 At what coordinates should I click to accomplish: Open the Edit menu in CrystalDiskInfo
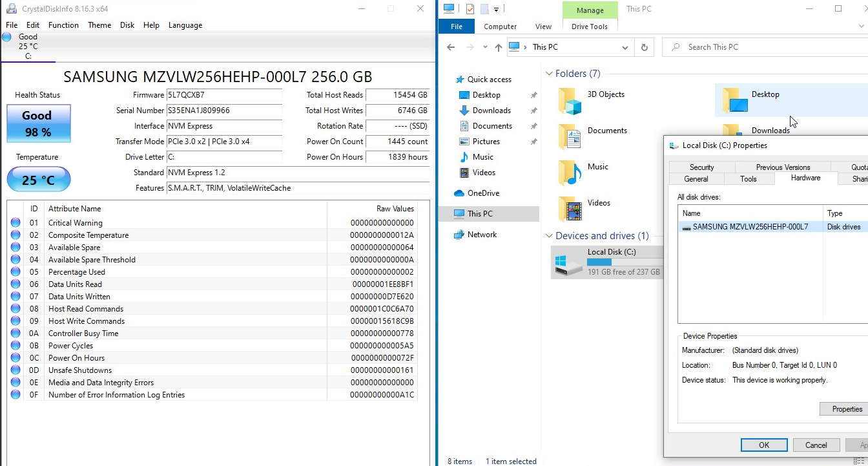click(33, 25)
